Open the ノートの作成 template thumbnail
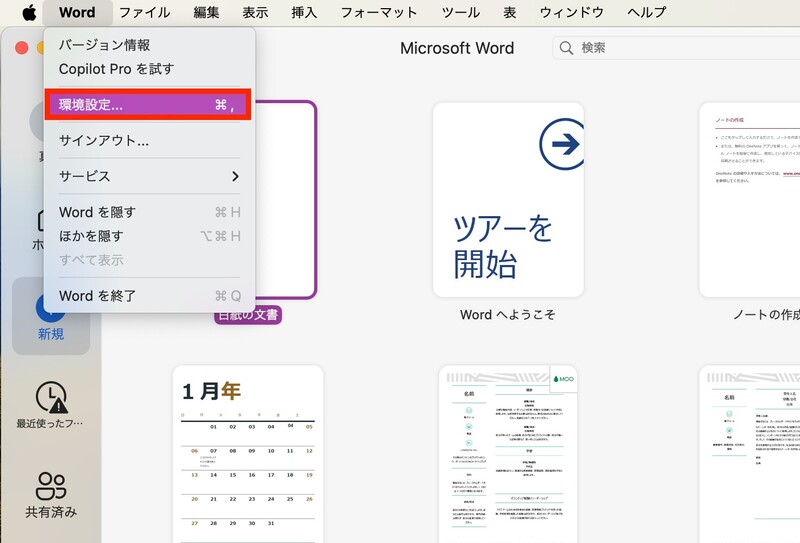800x543 pixels. [x=749, y=200]
